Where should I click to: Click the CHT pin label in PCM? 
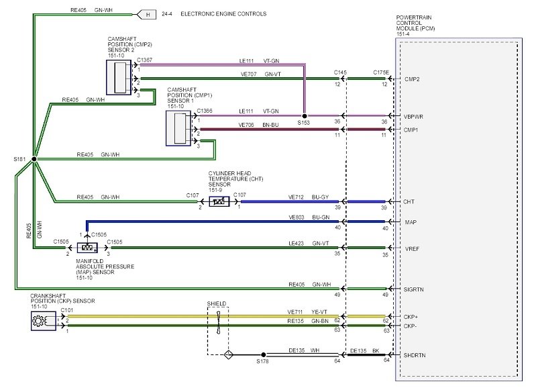(409, 202)
